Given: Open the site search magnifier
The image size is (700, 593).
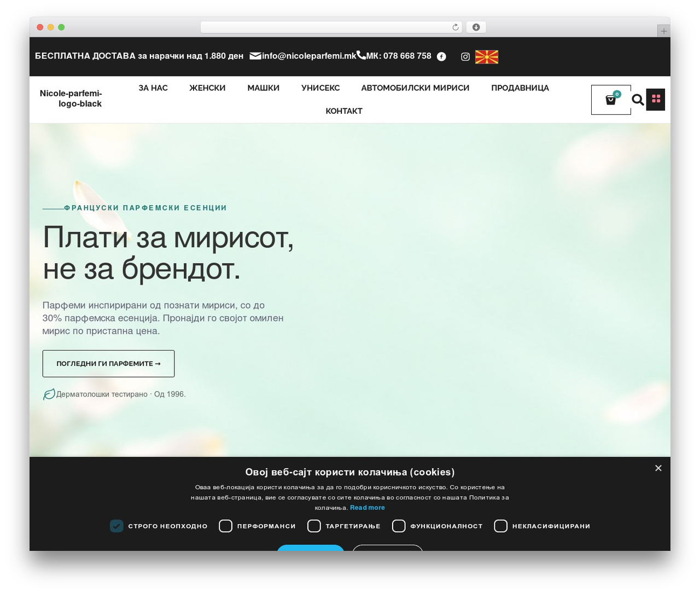Looking at the screenshot, I should 638,100.
